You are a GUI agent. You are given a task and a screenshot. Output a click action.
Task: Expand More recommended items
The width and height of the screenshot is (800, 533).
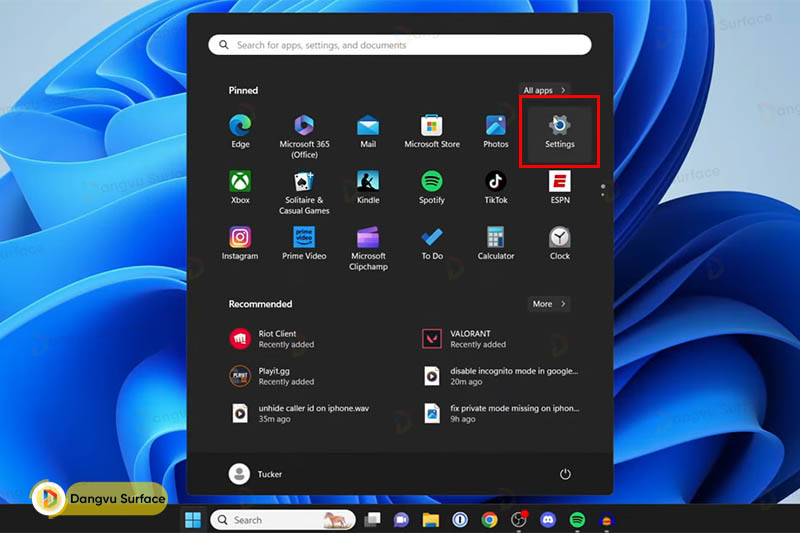tap(549, 304)
